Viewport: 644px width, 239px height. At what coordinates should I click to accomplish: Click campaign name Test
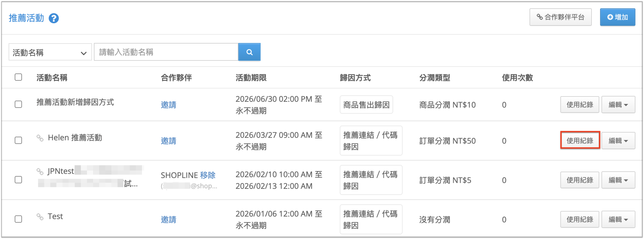coord(55,216)
